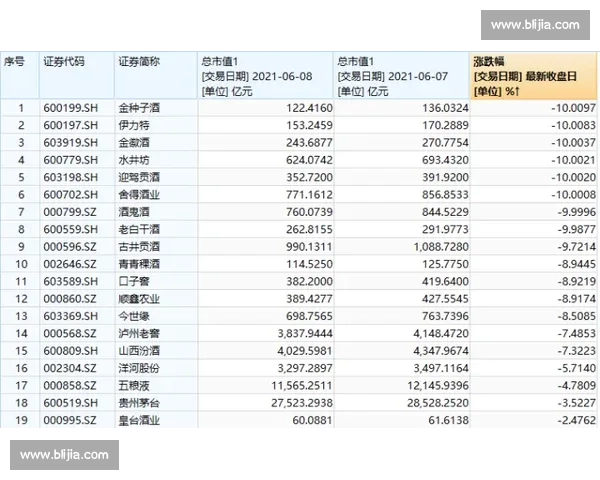Image resolution: width=600 pixels, height=480 pixels.
Task: Click the stock name 泸州老窖
Action: 139,333
